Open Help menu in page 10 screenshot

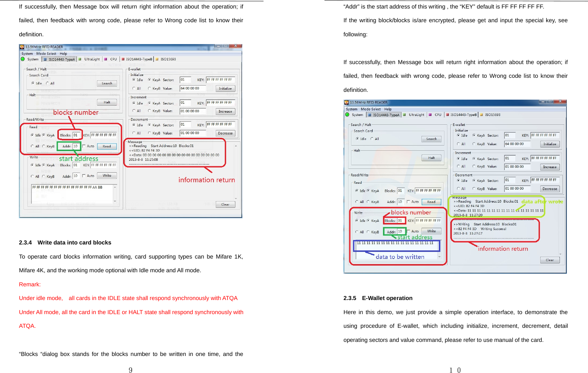[x=388, y=109]
